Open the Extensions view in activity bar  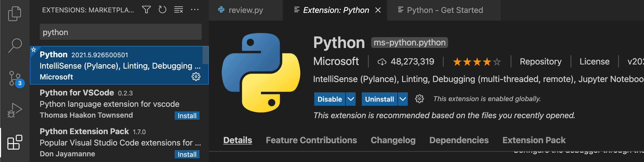pos(15,142)
